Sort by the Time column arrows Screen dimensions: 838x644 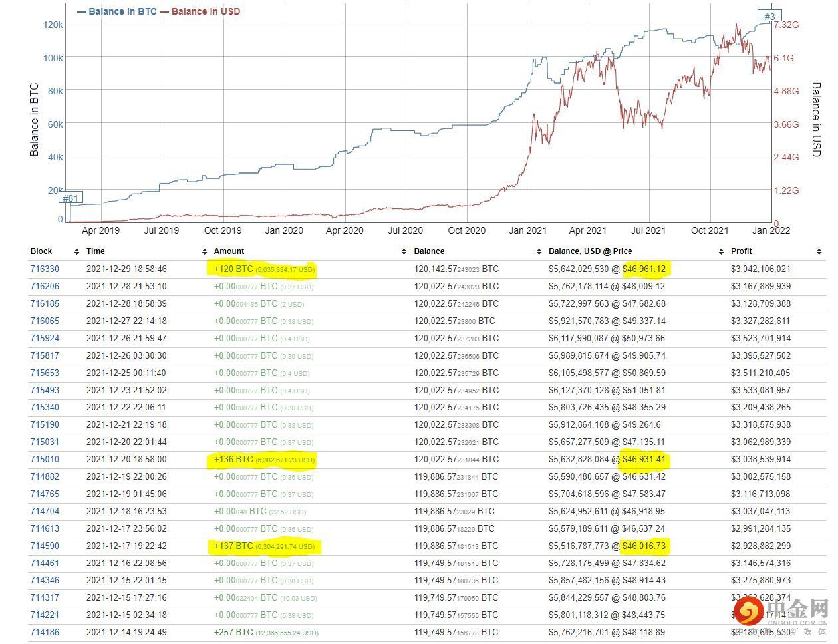(204, 251)
